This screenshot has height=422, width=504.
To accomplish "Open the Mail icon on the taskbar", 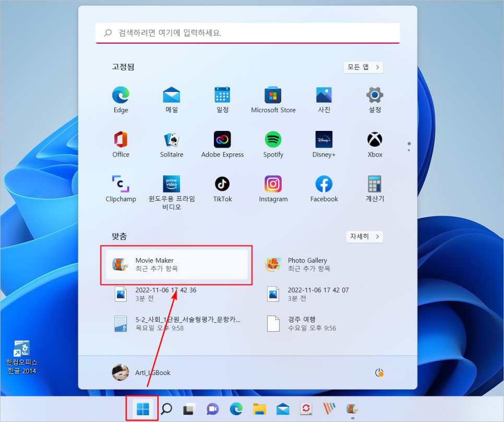I will pos(283,409).
